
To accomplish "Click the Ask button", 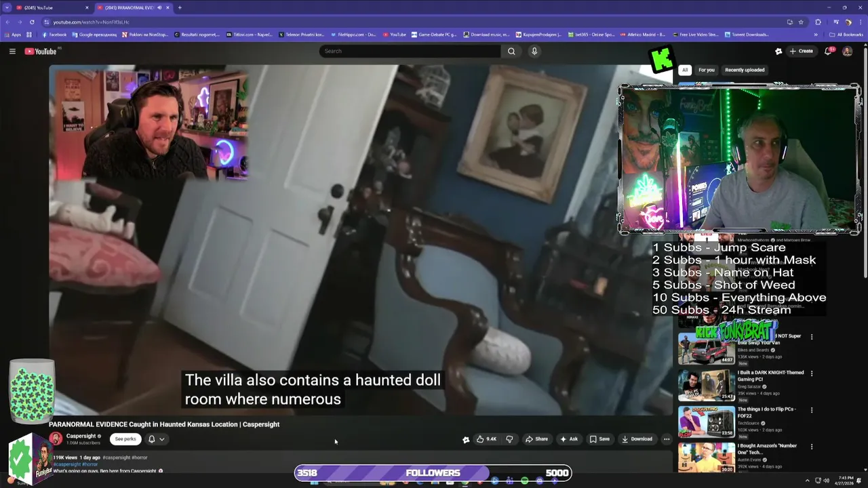I will click(x=569, y=439).
